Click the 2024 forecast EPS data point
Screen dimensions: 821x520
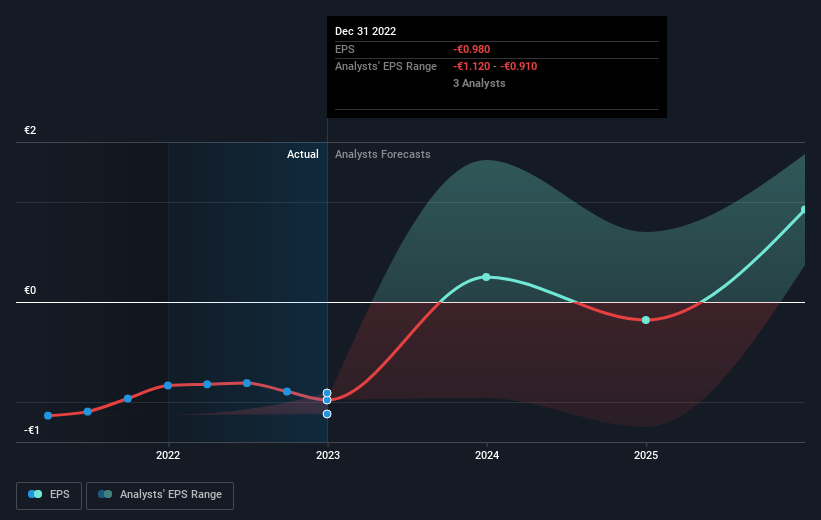point(486,277)
